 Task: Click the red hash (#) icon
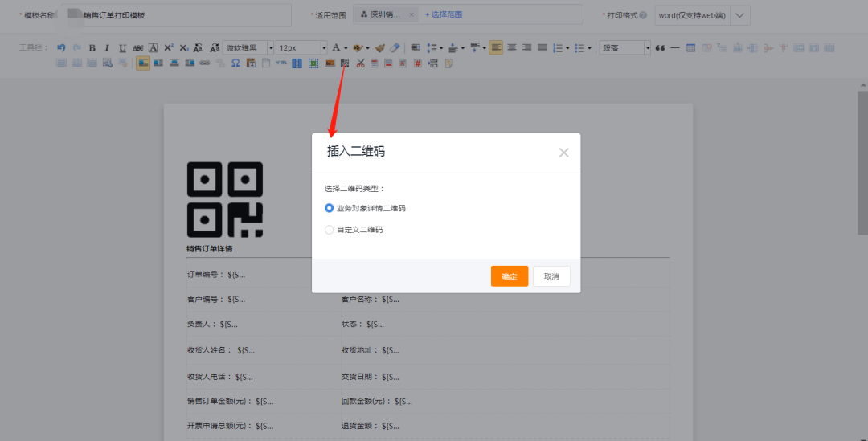pos(417,63)
